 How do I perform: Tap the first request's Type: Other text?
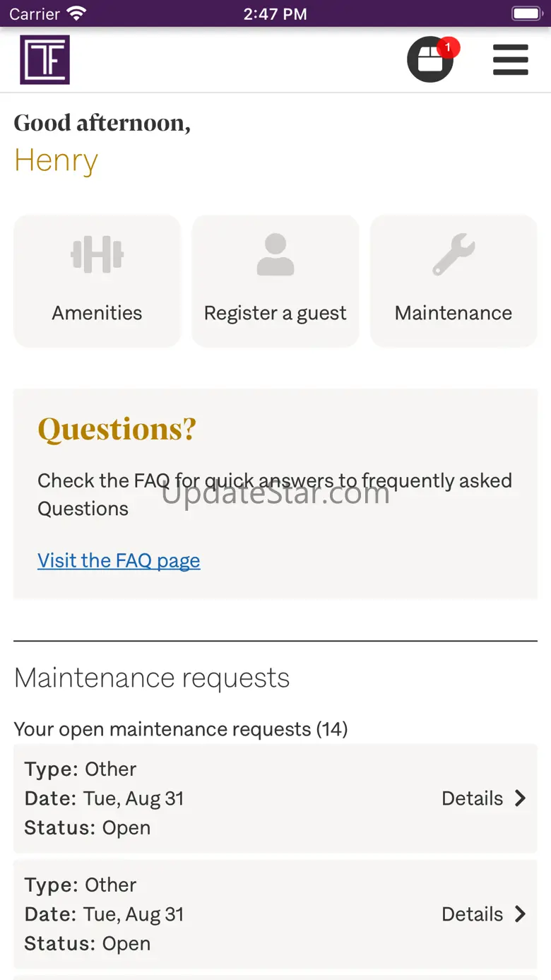[81, 769]
